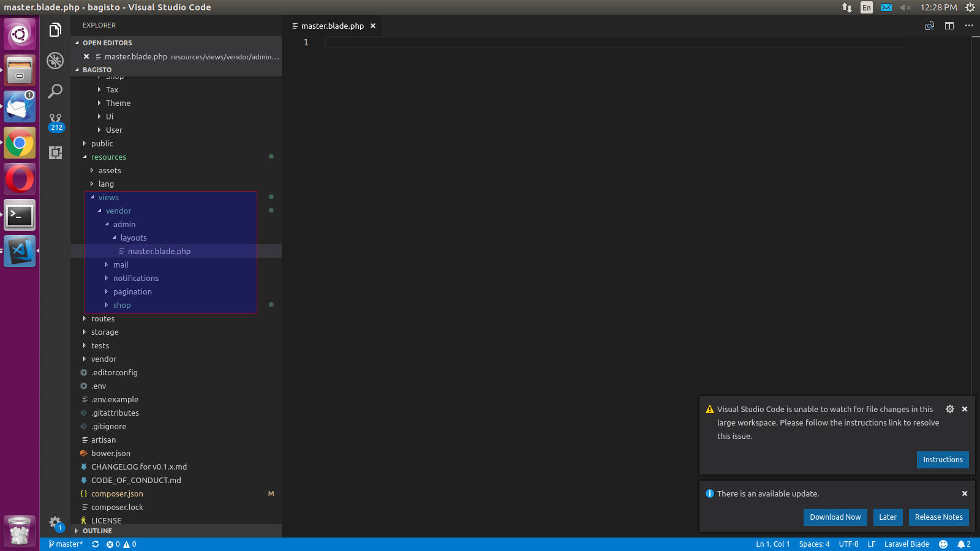Image resolution: width=980 pixels, height=551 pixels.
Task: Open the Debug view icon
Action: pyautogui.click(x=55, y=61)
